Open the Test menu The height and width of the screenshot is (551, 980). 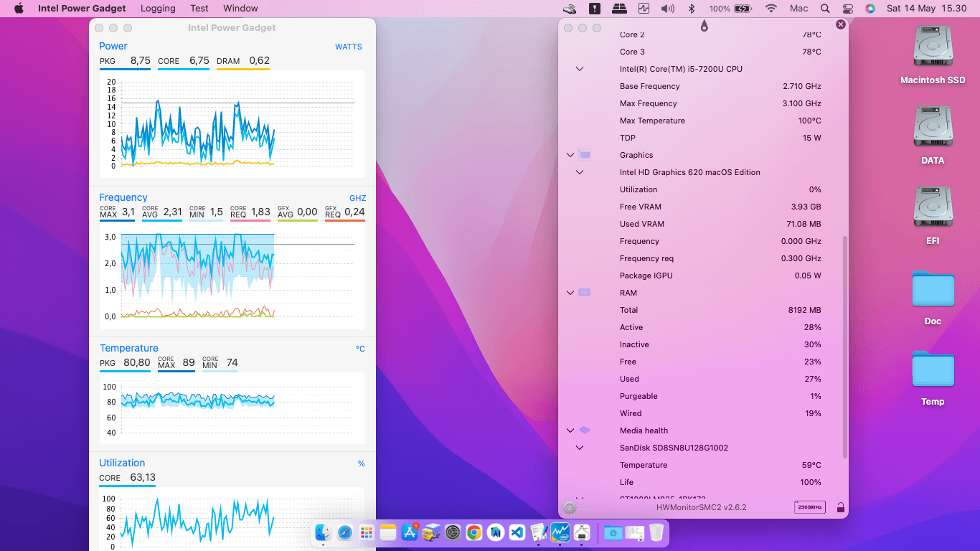[x=199, y=9]
